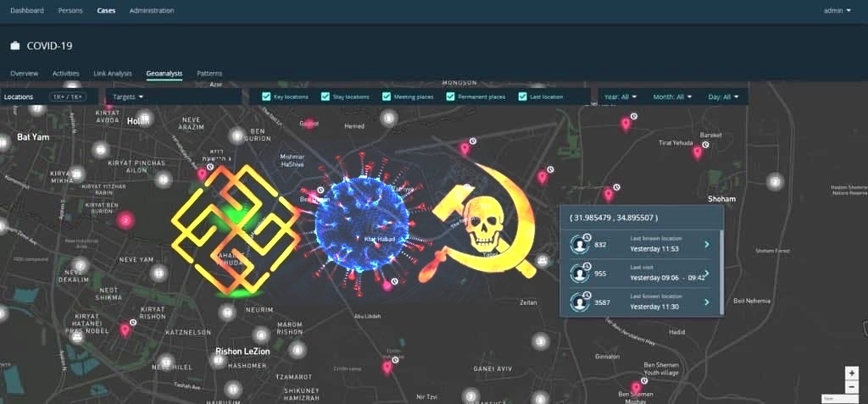Click the gray cluster near Neurim
Image resolution: width=868 pixels, height=404 pixels.
click(x=227, y=313)
